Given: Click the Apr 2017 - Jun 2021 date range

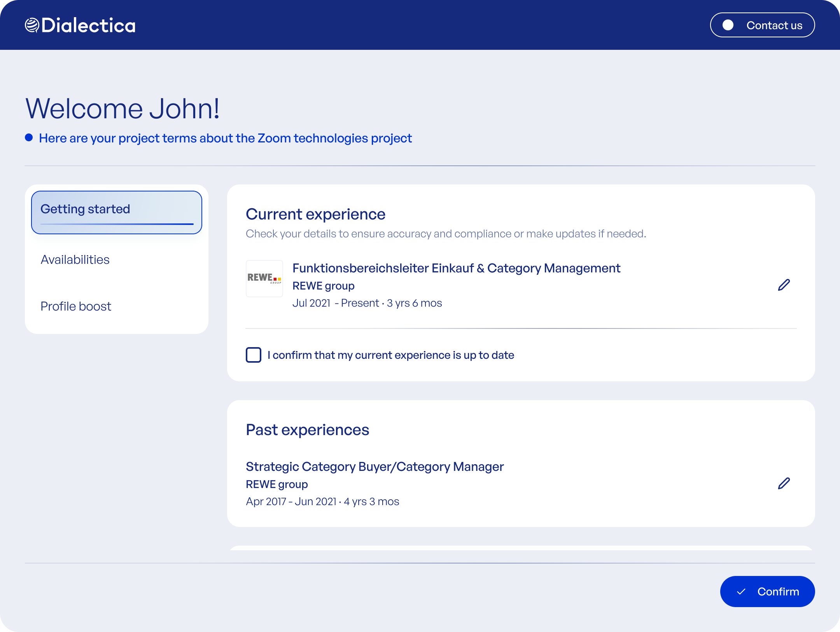Looking at the screenshot, I should tap(322, 502).
